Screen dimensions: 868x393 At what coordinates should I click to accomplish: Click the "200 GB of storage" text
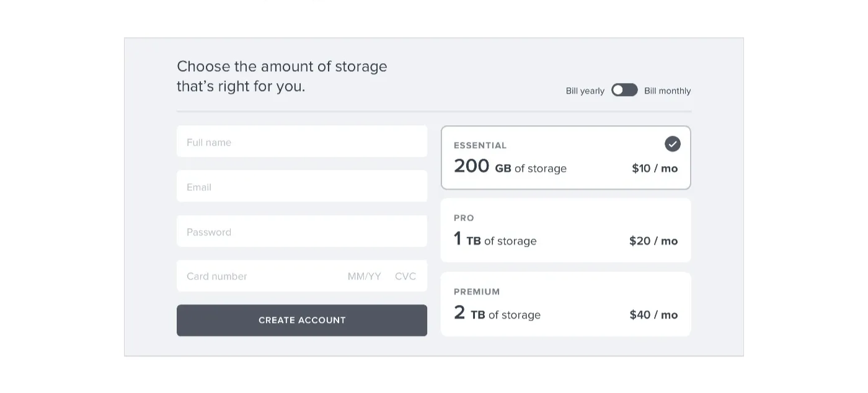510,167
